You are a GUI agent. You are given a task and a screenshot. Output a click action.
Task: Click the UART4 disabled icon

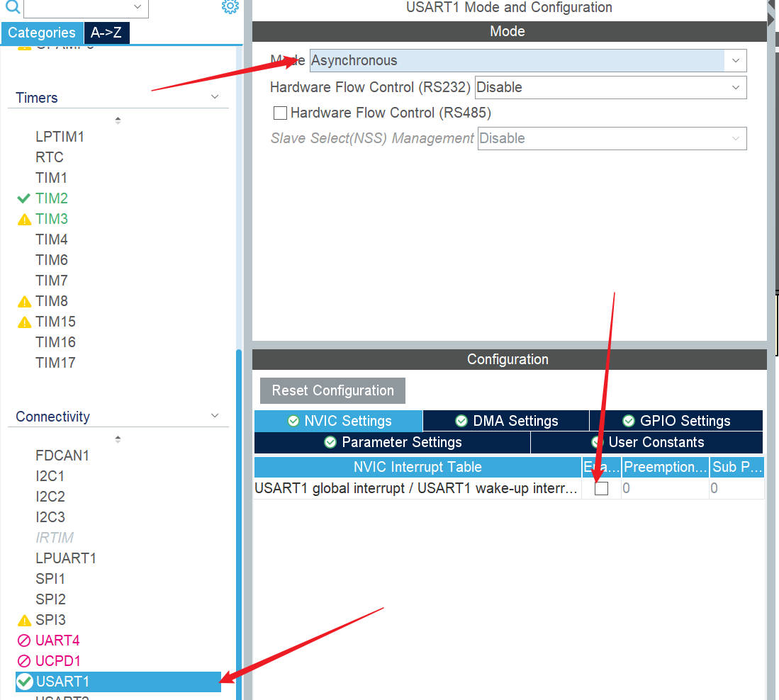(x=24, y=640)
